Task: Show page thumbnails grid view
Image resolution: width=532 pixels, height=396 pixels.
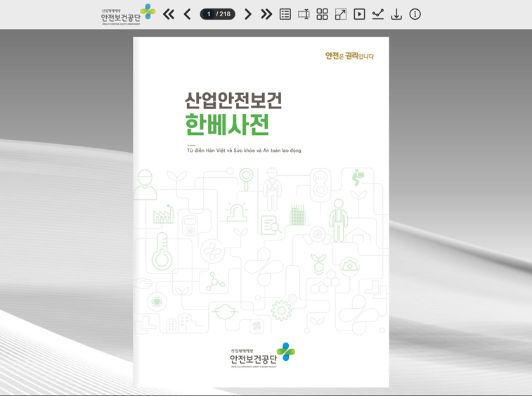Action: [x=322, y=14]
